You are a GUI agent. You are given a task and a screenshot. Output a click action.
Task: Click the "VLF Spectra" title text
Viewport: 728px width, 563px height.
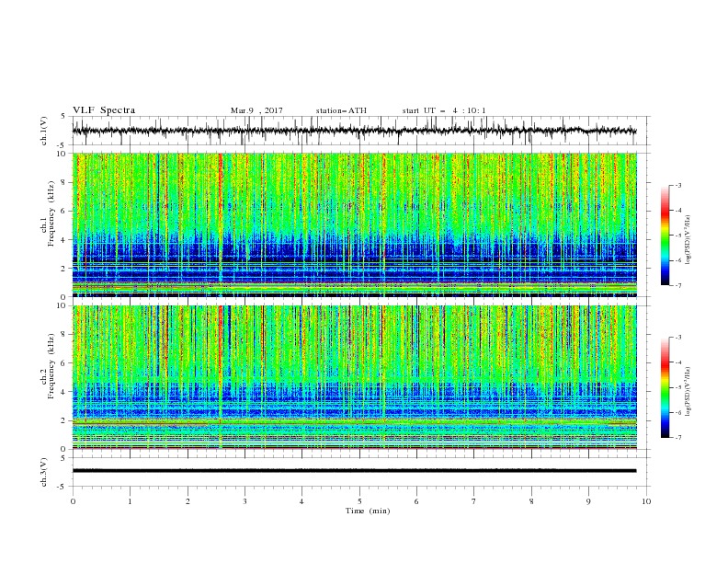coord(104,110)
